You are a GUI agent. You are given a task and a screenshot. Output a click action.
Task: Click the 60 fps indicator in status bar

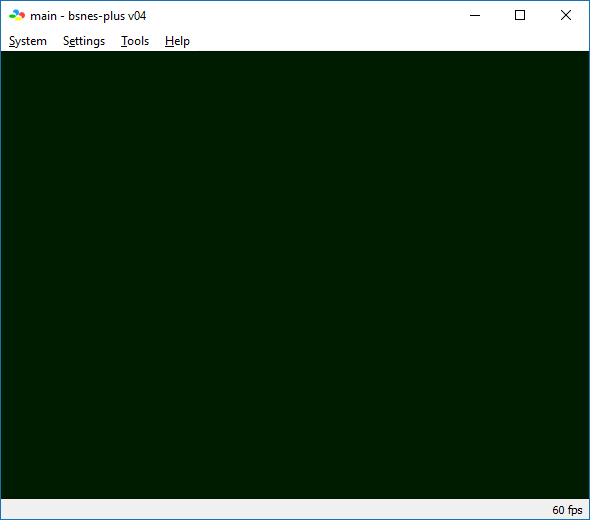point(567,510)
